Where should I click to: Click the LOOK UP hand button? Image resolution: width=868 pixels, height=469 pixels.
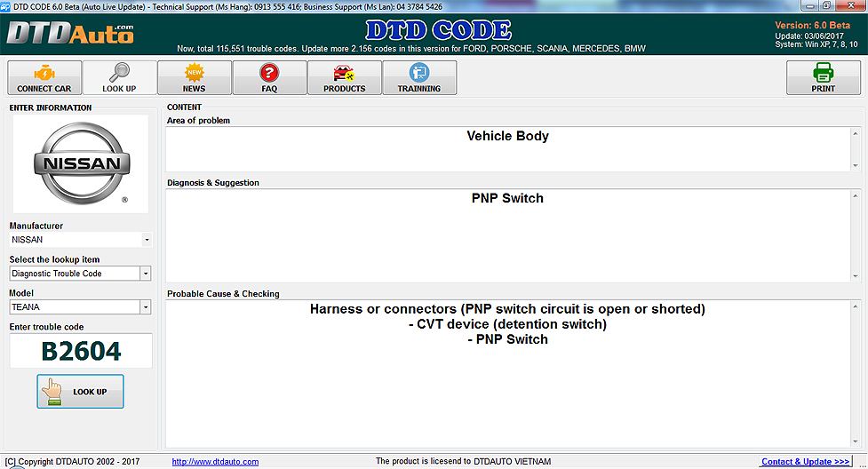[80, 392]
